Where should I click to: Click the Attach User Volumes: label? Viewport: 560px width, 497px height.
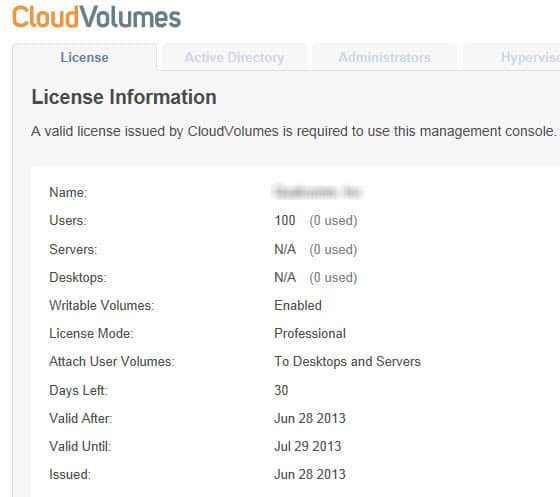(x=112, y=361)
